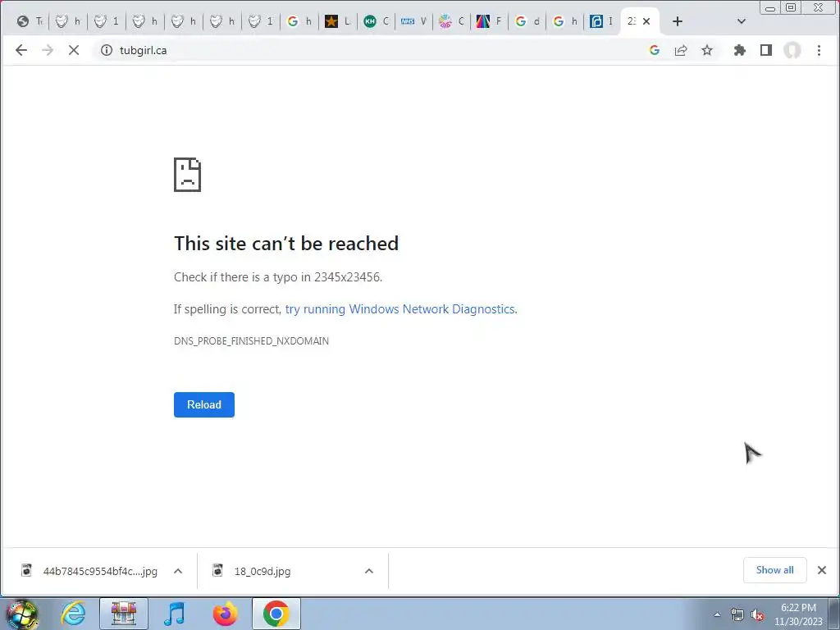
Task: Switch to the blue P logo tab
Action: point(602,21)
